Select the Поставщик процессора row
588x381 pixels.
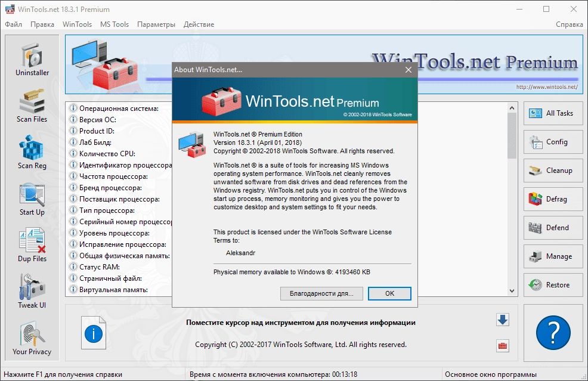[x=119, y=199]
